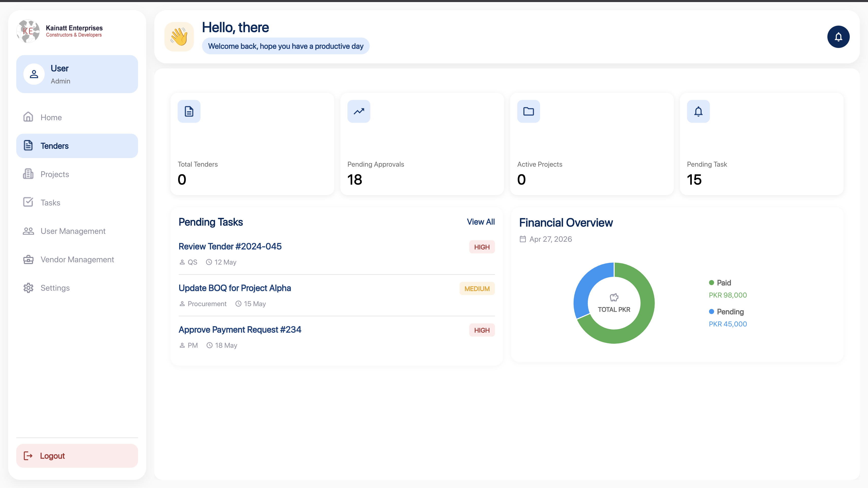Screen dimensions: 868x488
Task: Open Vendor Management in the sidebar
Action: coord(77,259)
